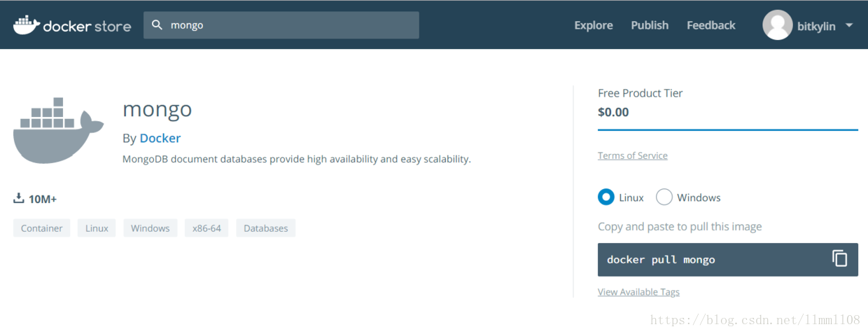Select the Windows radio button
Screen dimensions: 868x334
(664, 197)
